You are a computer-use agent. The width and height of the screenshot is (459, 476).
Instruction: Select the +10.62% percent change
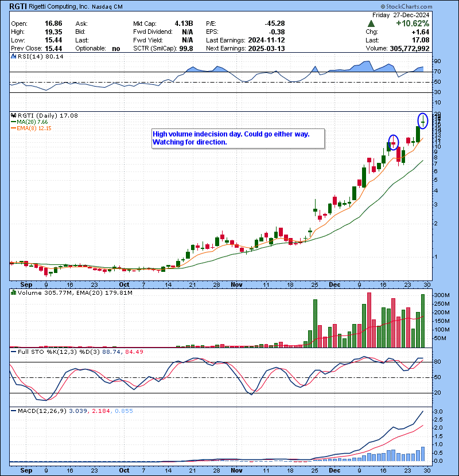[x=413, y=24]
